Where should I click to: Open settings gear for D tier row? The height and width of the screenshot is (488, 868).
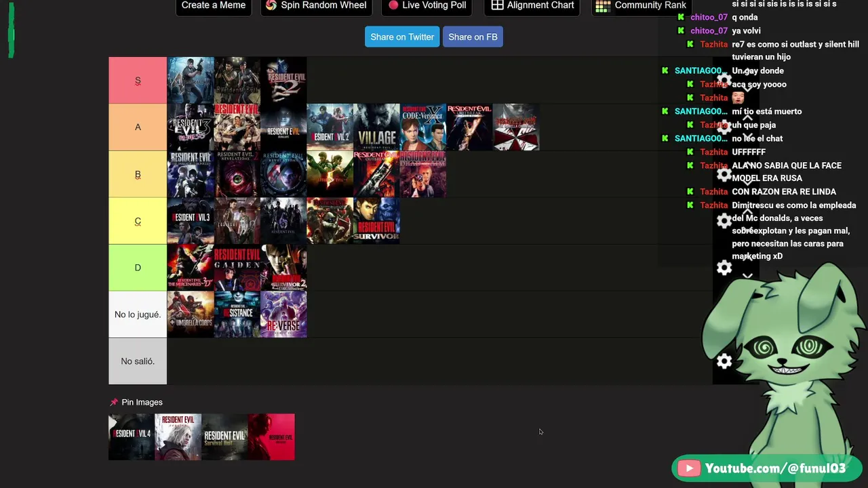pos(724,268)
